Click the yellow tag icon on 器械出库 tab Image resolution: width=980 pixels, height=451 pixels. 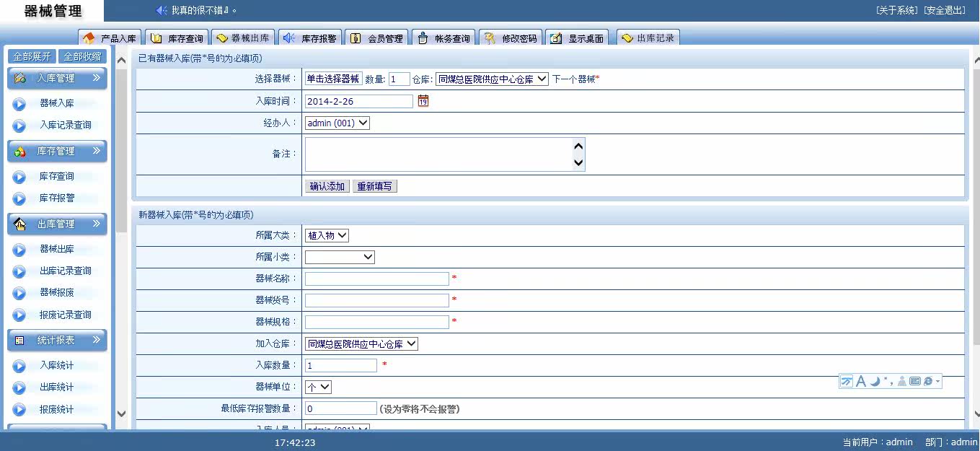click(222, 38)
